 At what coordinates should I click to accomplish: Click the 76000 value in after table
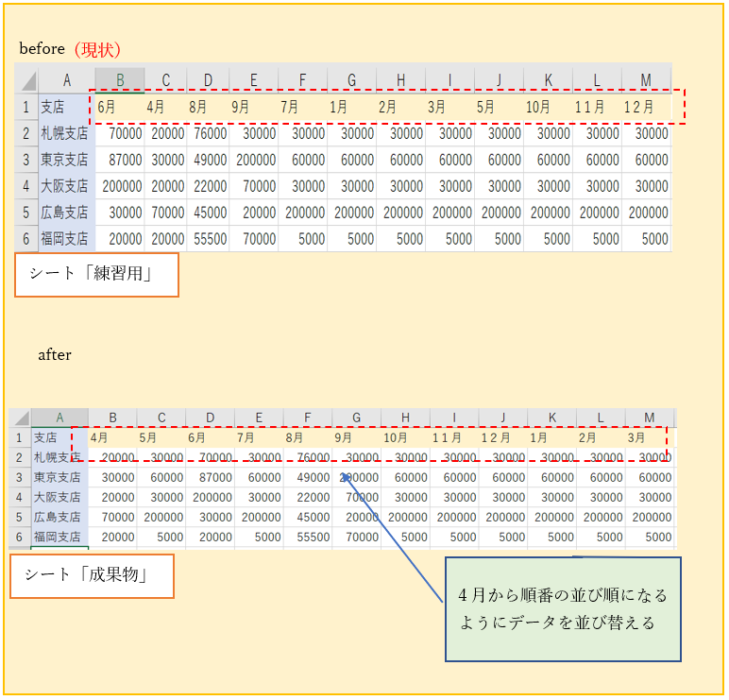pos(308,457)
